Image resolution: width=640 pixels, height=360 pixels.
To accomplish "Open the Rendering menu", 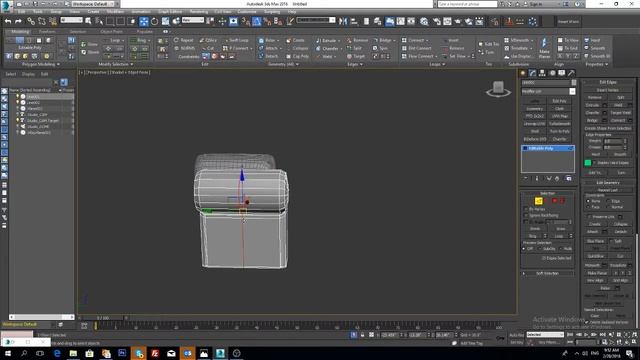I will point(199,12).
